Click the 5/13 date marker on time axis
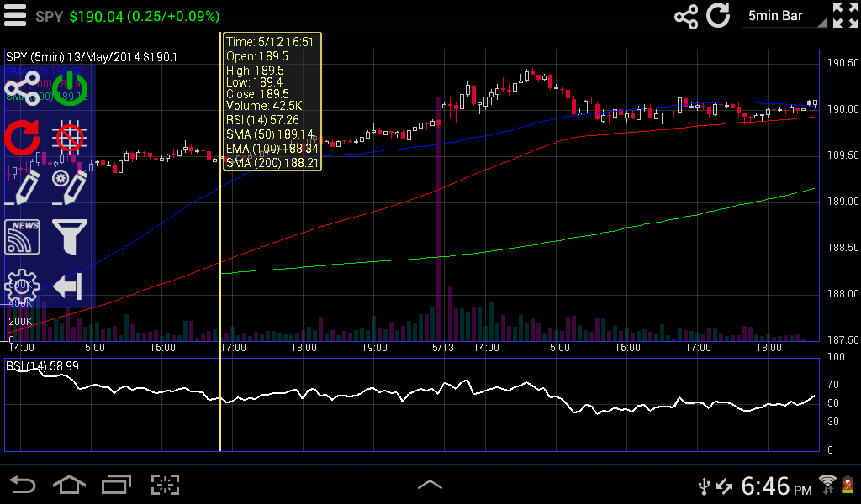Viewport: 861px width, 504px height. (x=443, y=347)
